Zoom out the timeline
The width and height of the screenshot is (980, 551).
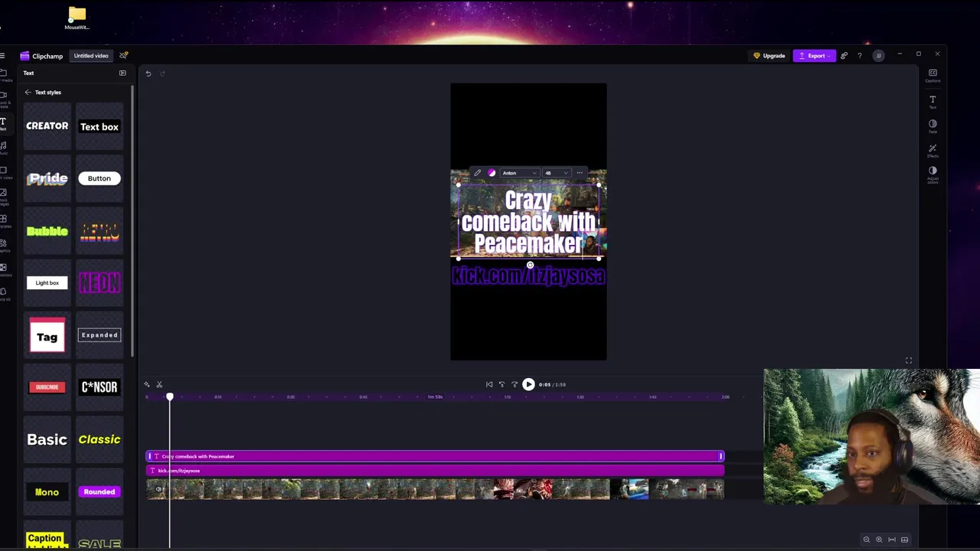coord(867,540)
